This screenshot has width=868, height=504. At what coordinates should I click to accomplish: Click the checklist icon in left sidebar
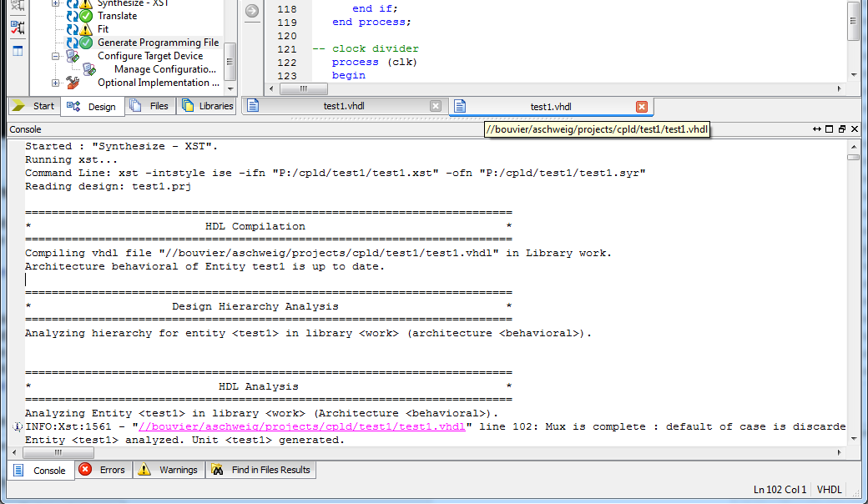[18, 28]
